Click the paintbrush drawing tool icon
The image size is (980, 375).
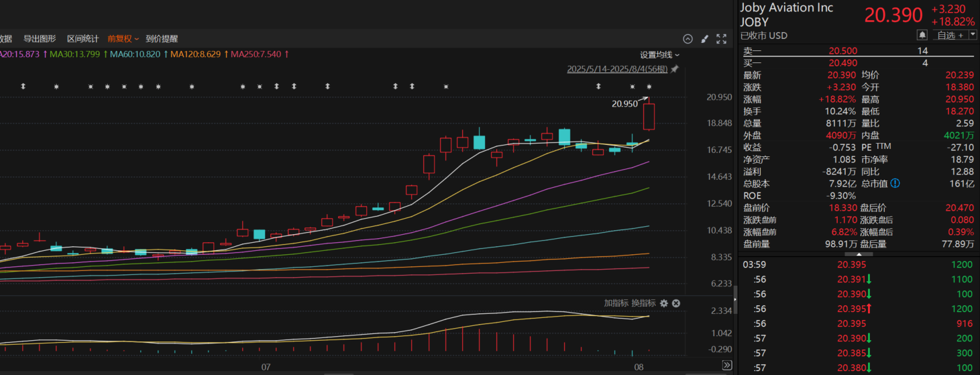[704, 39]
